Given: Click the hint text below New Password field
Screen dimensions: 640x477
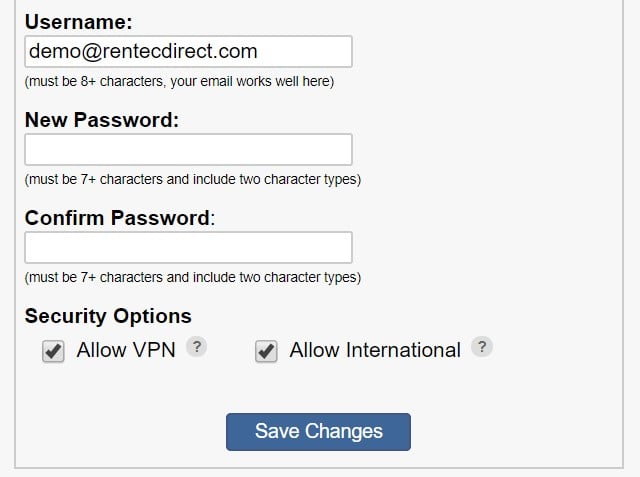Looking at the screenshot, I should pos(192,180).
